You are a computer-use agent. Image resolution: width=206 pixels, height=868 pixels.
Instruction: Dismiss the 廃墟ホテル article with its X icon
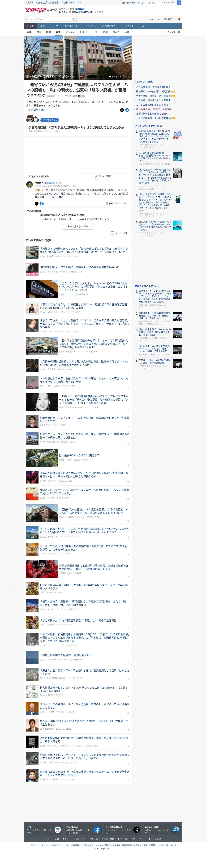pyautogui.click(x=128, y=465)
